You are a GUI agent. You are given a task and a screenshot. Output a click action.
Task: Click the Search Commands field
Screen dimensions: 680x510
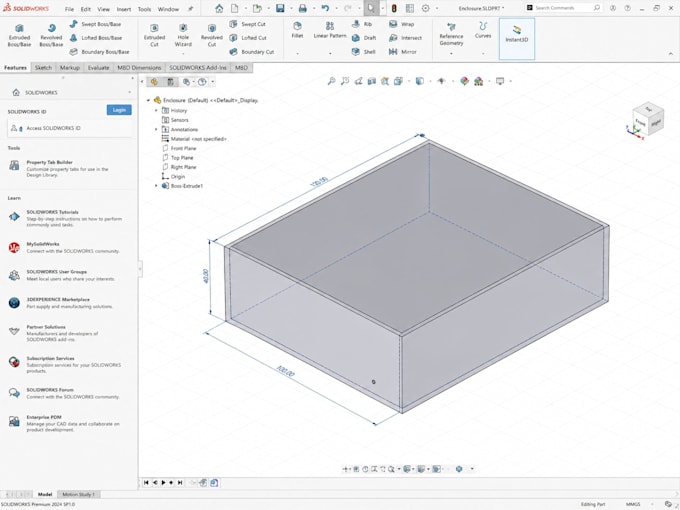click(x=564, y=8)
